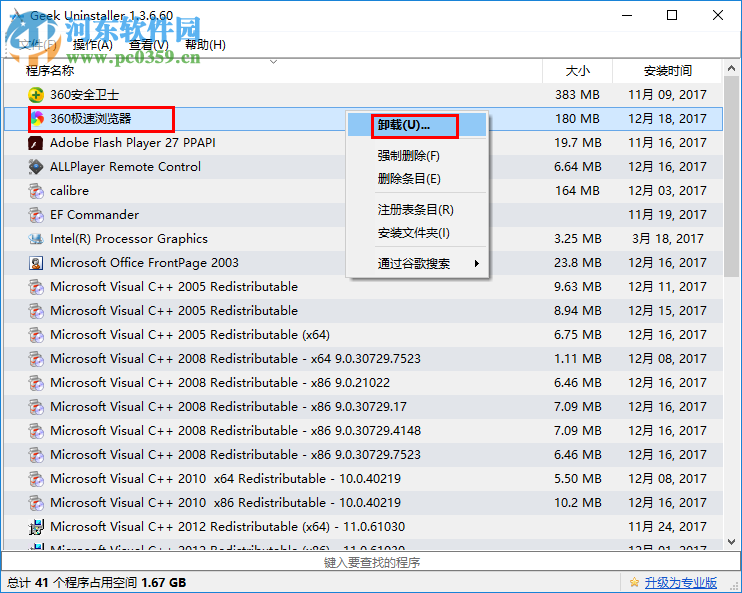Click the 383 MB size cell

click(577, 95)
